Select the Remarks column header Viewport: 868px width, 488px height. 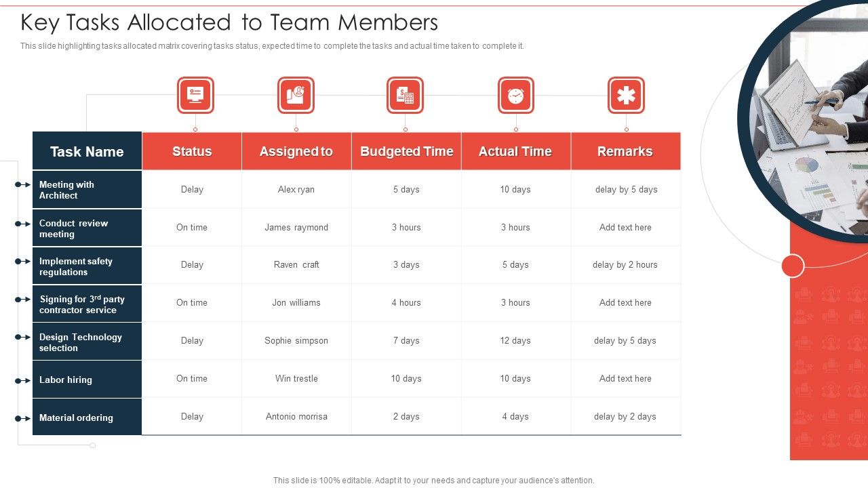(625, 151)
